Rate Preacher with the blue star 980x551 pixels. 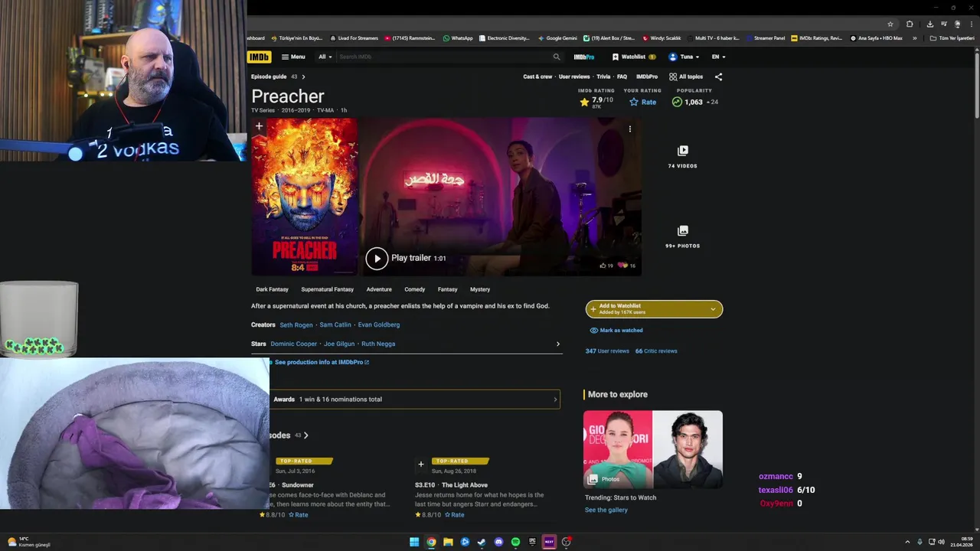coord(643,102)
